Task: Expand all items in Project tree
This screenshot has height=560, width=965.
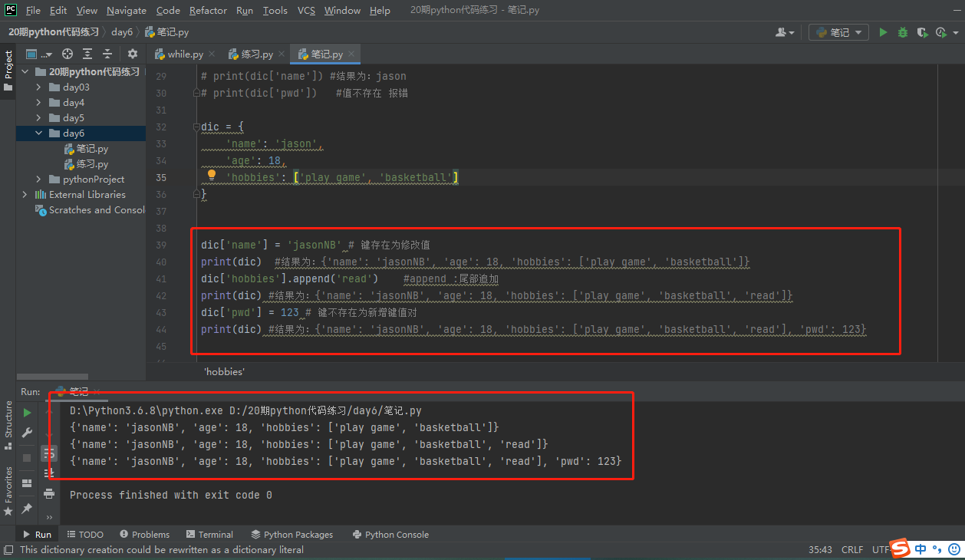Action: (87, 54)
